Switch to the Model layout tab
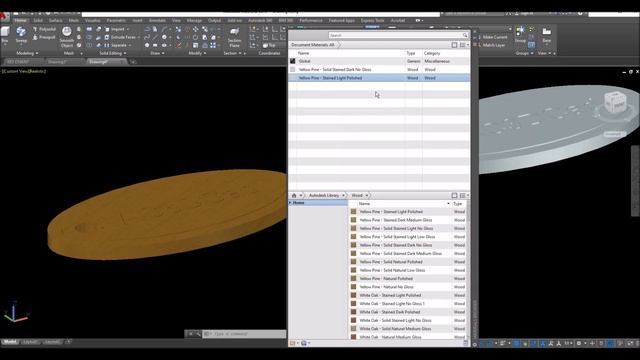640x360 pixels. 10,342
